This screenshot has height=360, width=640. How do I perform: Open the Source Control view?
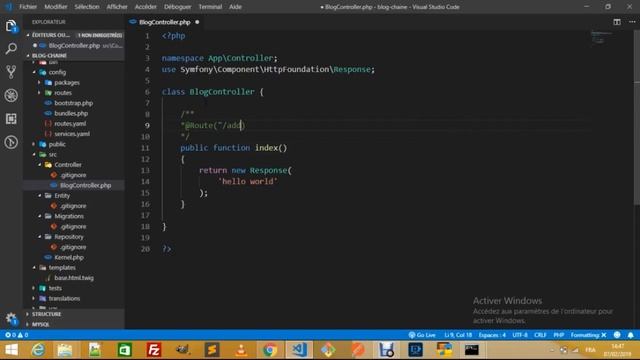click(11, 72)
